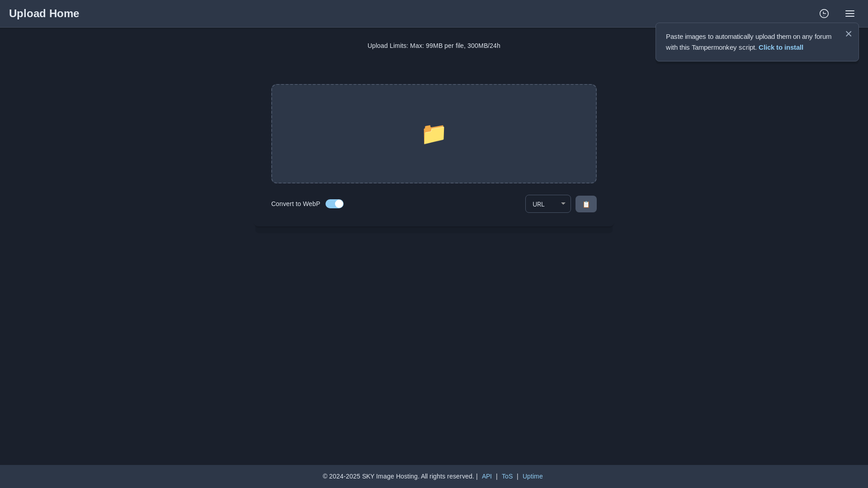
Task: Click the folder icon to choose files
Action: coord(434,134)
